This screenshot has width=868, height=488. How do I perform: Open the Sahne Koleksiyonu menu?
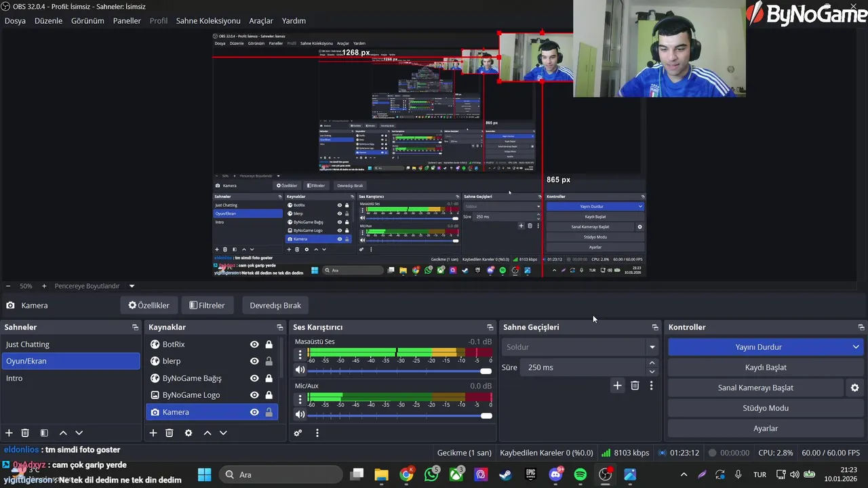(x=208, y=21)
